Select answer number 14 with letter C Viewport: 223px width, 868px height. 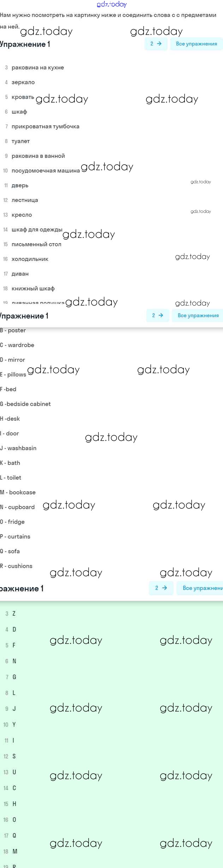click(14, 788)
